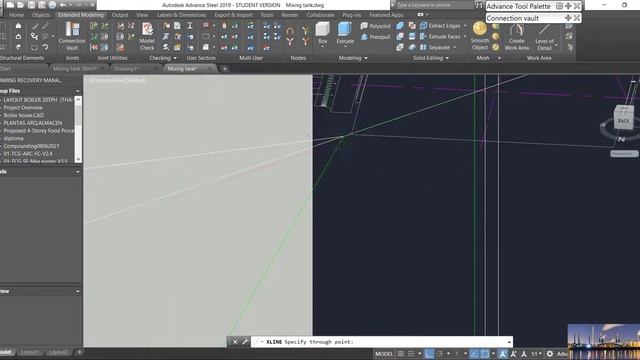
Task: Open the Separate dropdown arrow
Action: click(455, 47)
